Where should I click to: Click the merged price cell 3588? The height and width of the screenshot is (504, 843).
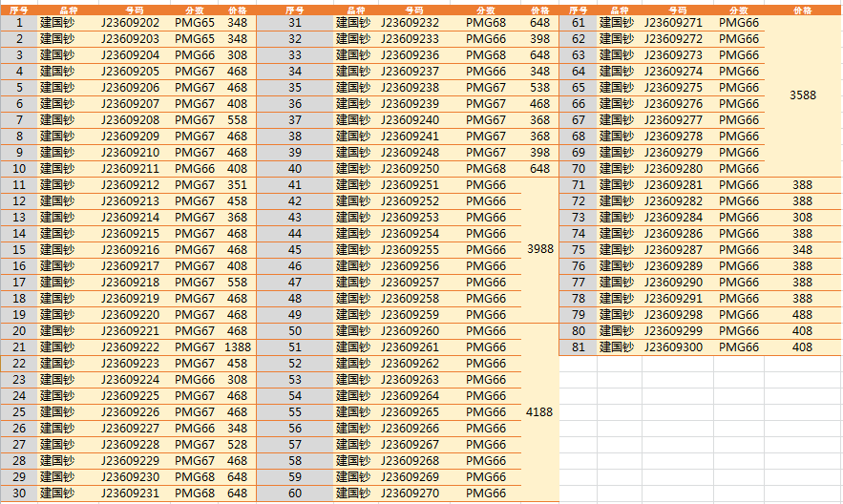point(803,95)
